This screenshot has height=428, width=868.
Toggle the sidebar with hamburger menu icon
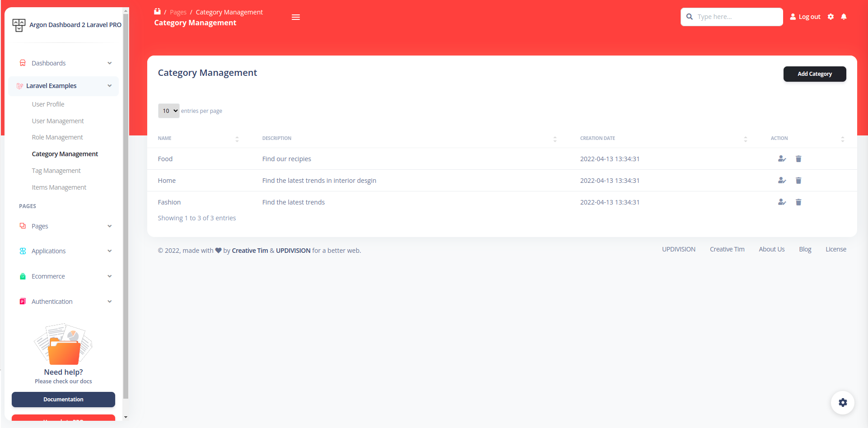[296, 17]
